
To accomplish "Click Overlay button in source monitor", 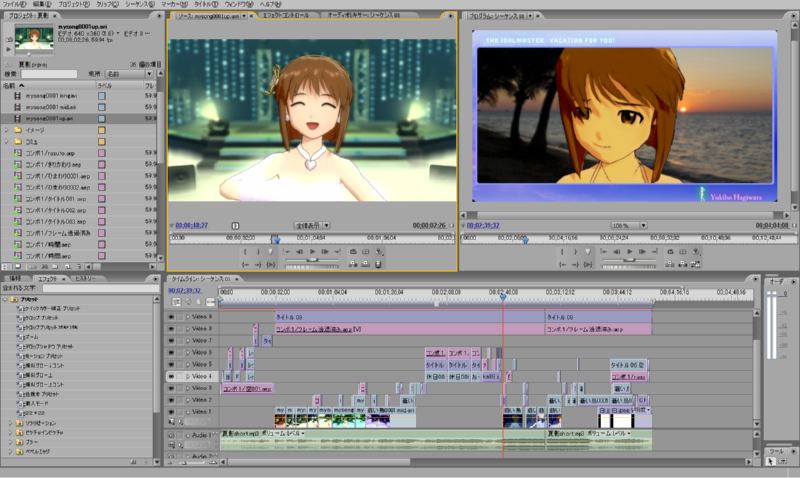I will click(365, 264).
